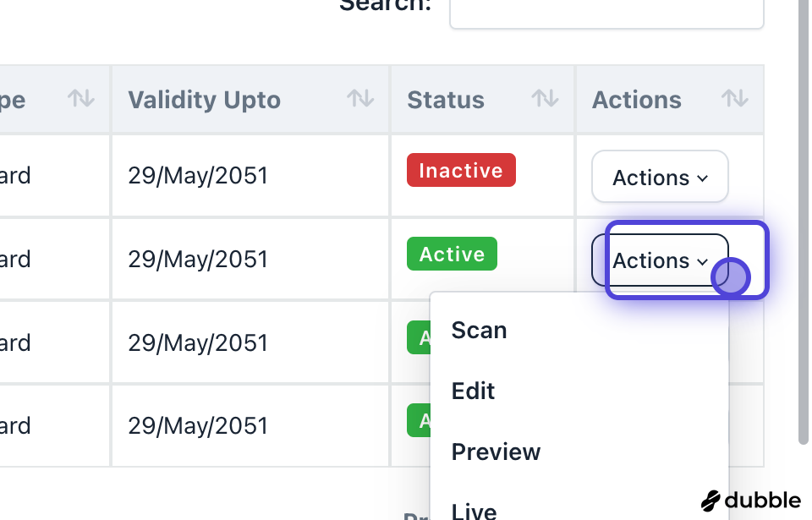Click the Validity Upto column header

204,100
